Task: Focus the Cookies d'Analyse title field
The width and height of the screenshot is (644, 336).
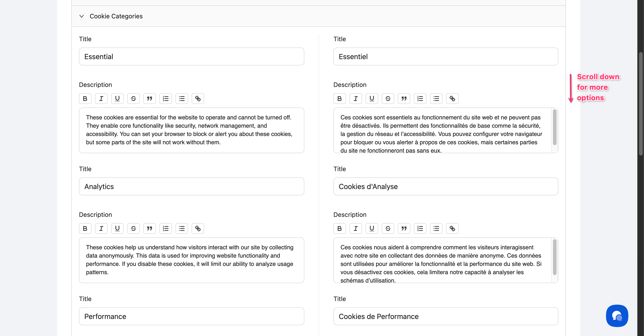Action: pos(445,187)
